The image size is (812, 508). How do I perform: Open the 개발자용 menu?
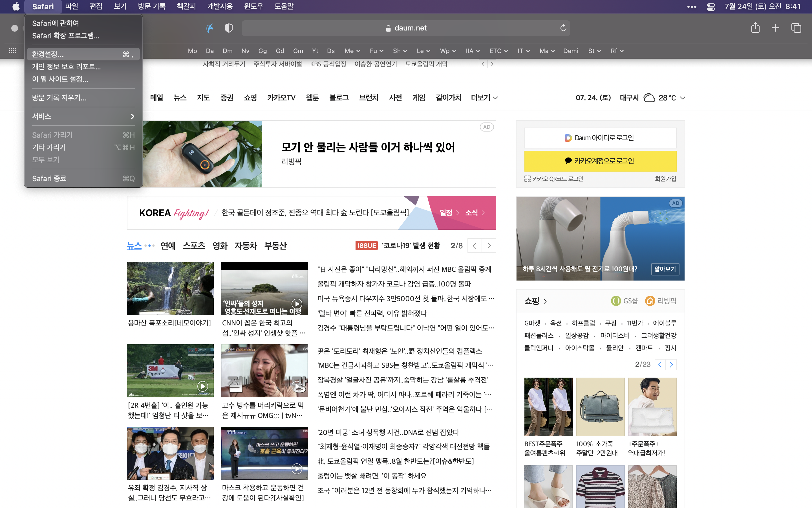220,6
